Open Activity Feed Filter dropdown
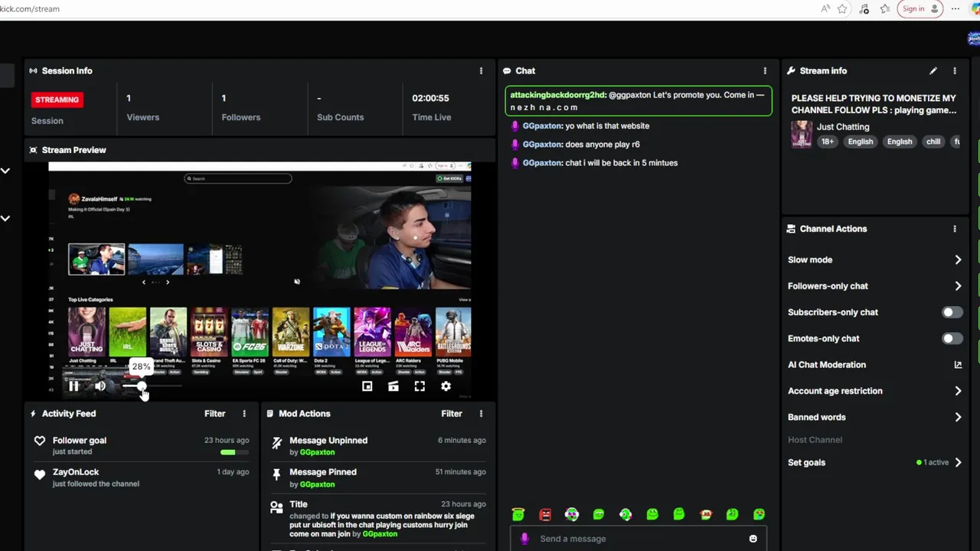980x551 pixels. 215,413
